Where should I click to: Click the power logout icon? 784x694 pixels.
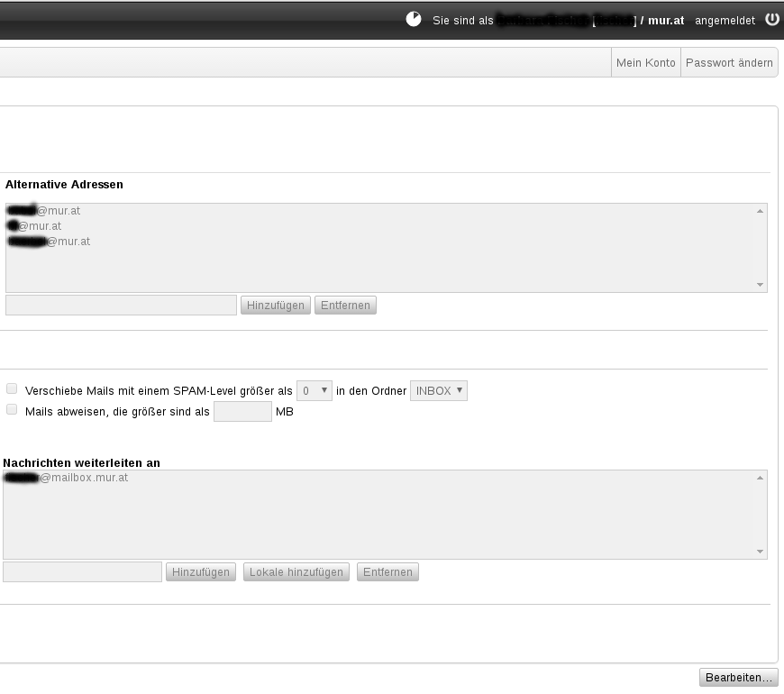point(771,19)
